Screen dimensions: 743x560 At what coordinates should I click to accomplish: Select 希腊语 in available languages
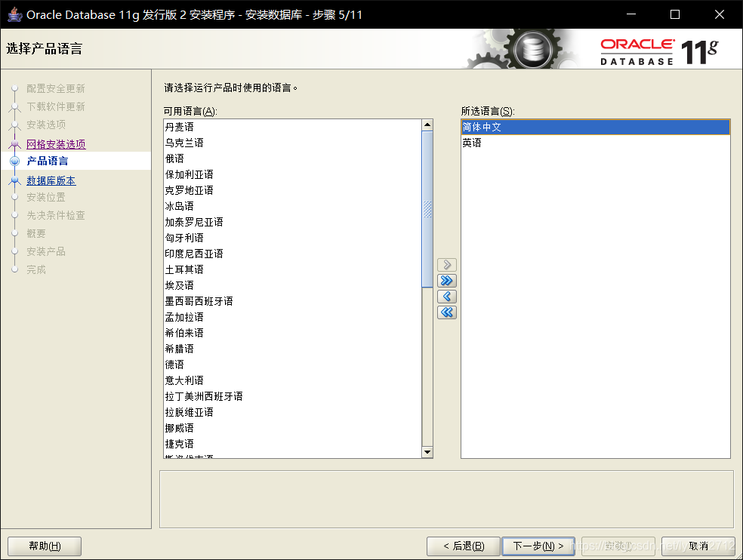(x=292, y=349)
